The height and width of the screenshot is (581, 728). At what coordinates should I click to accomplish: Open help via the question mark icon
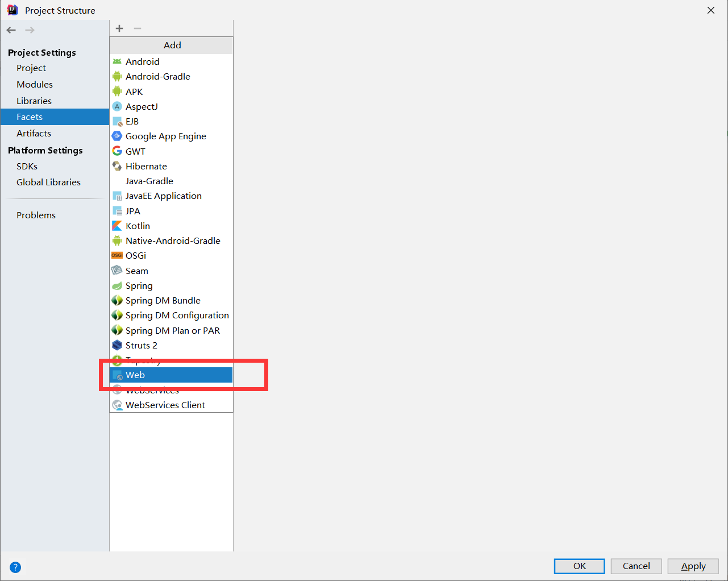tap(15, 567)
